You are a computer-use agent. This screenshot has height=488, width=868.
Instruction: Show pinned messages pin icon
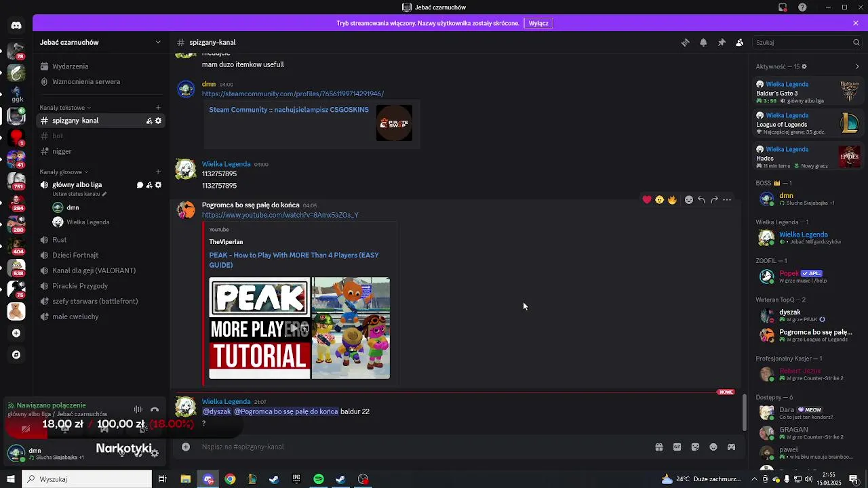722,42
